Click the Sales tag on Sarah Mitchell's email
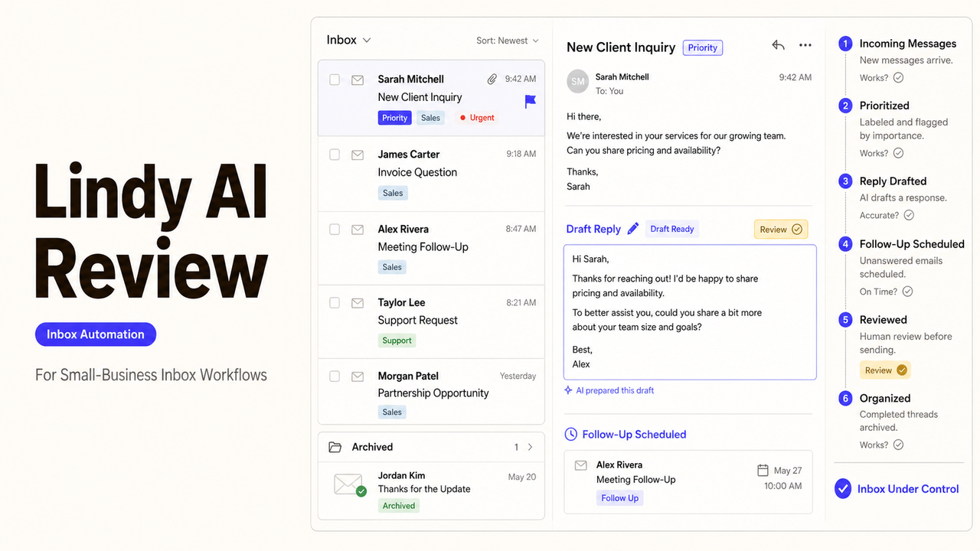 pyautogui.click(x=431, y=118)
